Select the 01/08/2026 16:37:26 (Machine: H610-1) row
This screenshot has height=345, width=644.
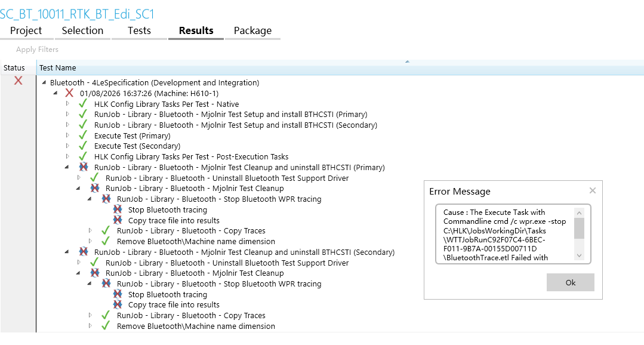point(149,93)
